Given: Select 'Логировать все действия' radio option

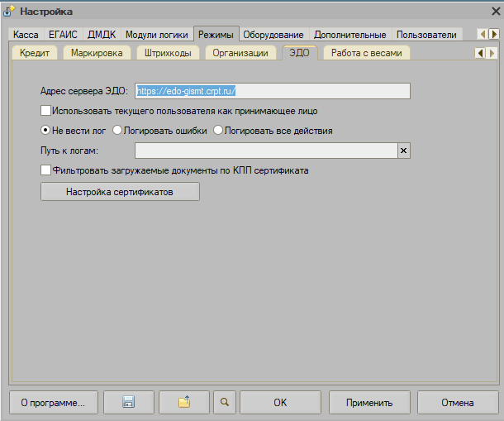Looking at the screenshot, I should point(218,130).
